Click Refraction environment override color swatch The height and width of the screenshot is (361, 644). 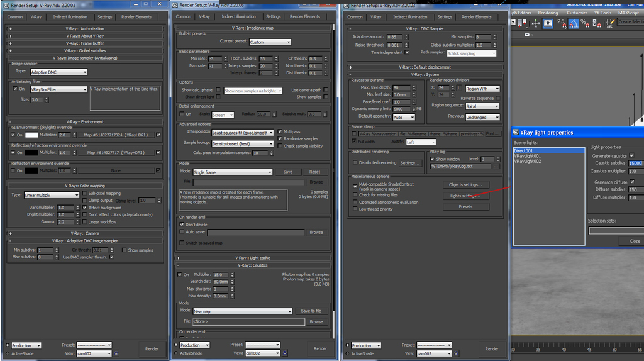[x=31, y=170]
